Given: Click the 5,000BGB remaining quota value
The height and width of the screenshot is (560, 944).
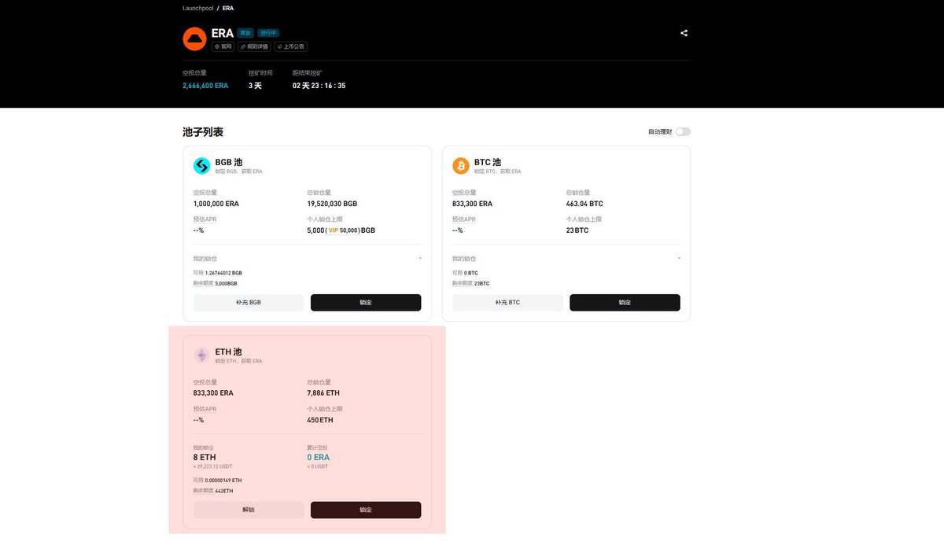Looking at the screenshot, I should pyautogui.click(x=226, y=283).
